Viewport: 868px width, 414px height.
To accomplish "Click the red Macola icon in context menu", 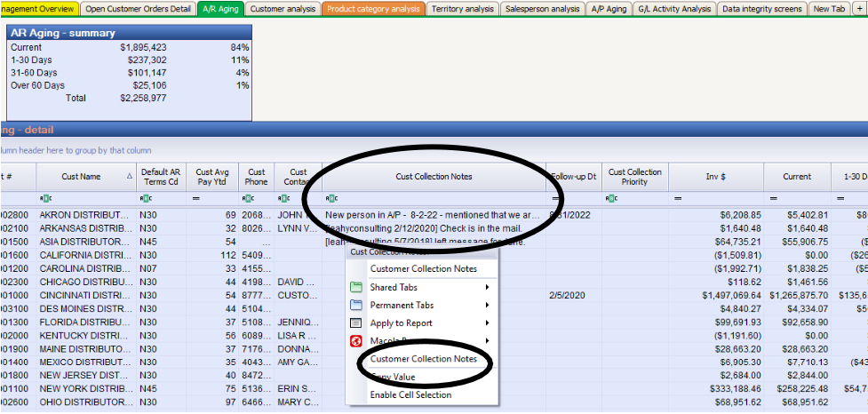I will coord(356,341).
